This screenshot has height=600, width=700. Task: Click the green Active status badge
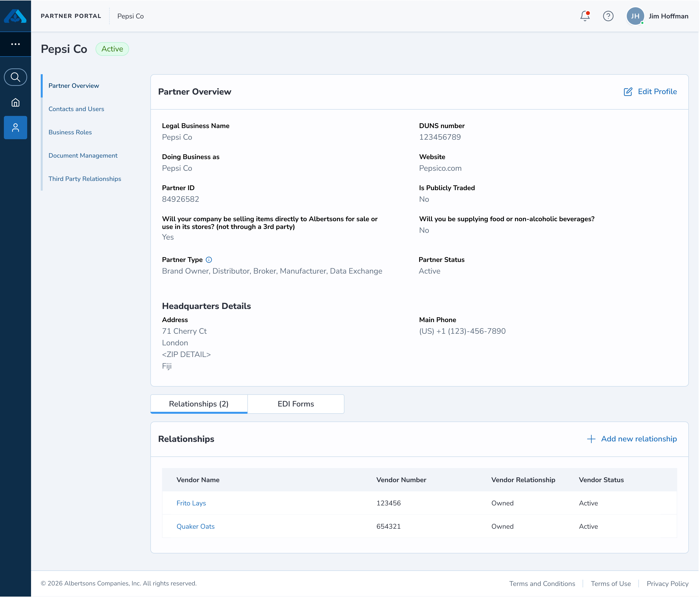[113, 49]
